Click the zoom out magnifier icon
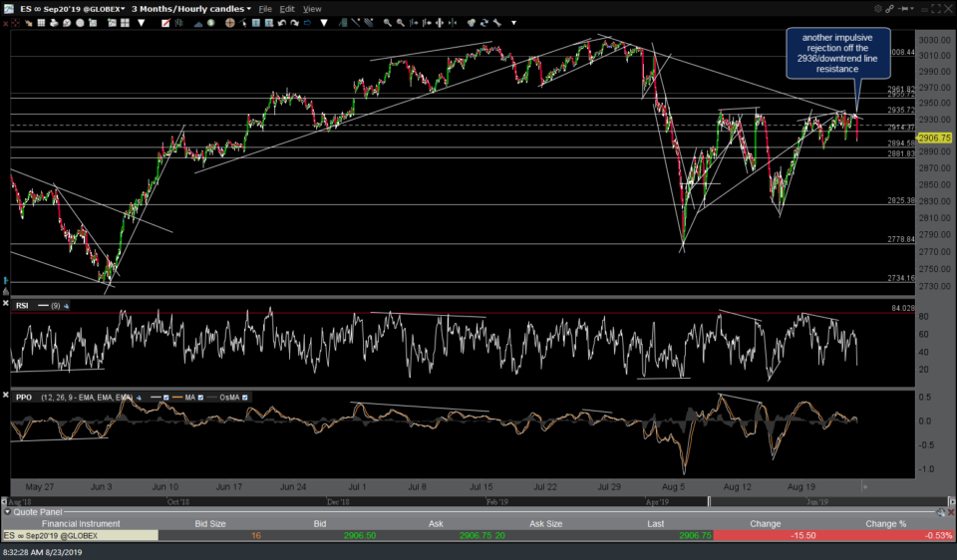The height and width of the screenshot is (560, 957). pos(401,23)
